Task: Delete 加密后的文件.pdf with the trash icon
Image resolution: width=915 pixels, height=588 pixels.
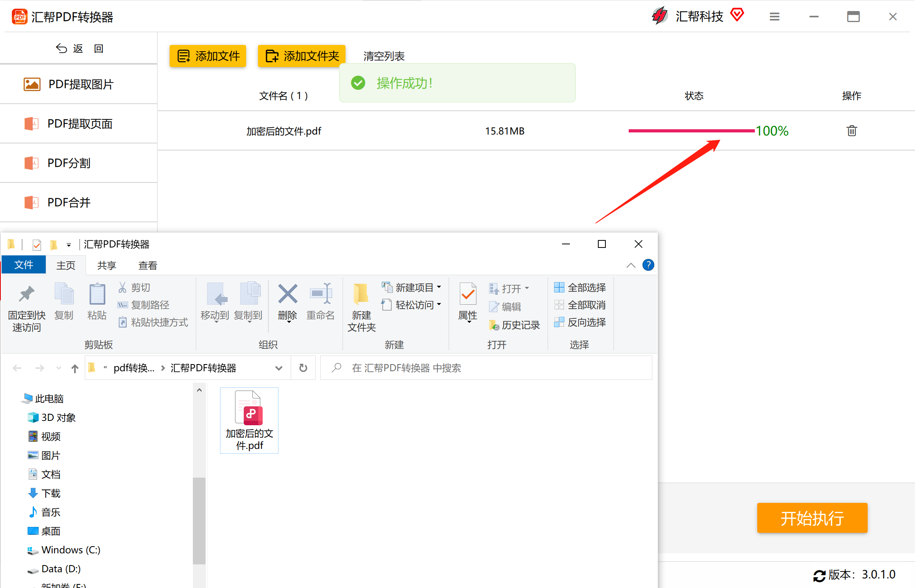Action: click(852, 131)
